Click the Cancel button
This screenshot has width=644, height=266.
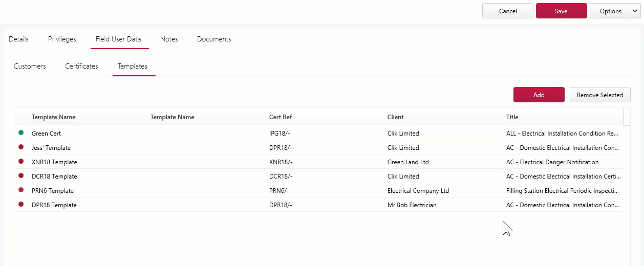coord(508,11)
